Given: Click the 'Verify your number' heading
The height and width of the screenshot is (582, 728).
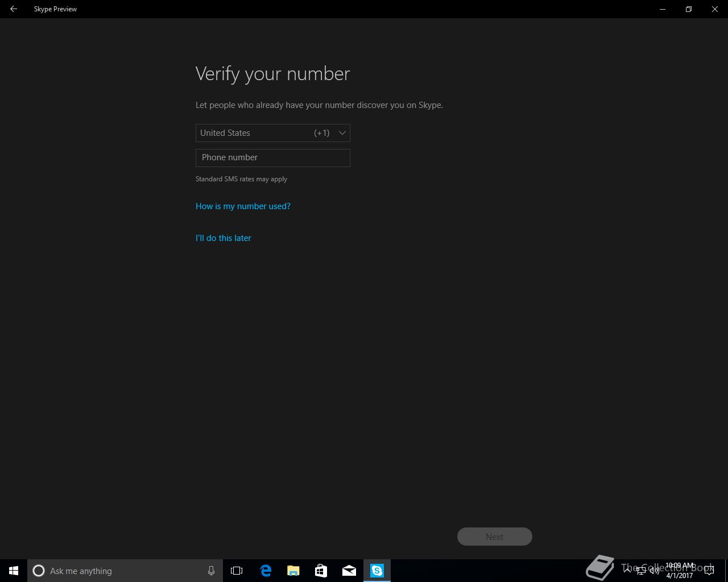Looking at the screenshot, I should (272, 74).
